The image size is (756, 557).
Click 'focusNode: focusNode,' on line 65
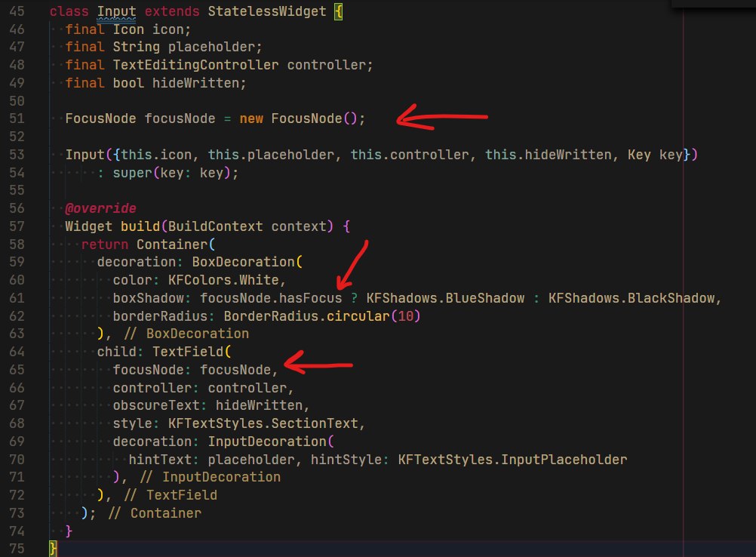point(195,370)
